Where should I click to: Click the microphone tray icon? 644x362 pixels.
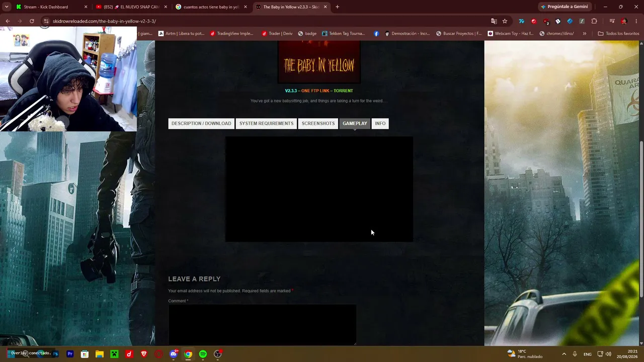click(575, 354)
